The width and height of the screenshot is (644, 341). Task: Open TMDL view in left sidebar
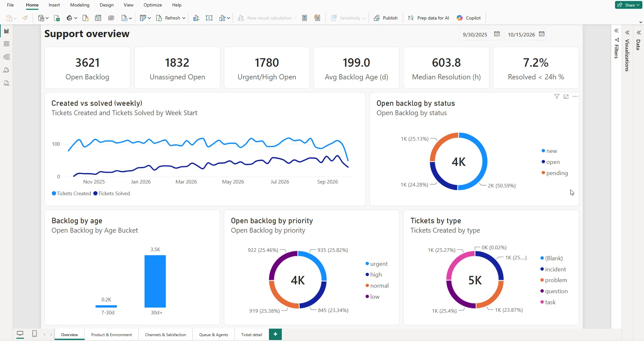pos(6,83)
